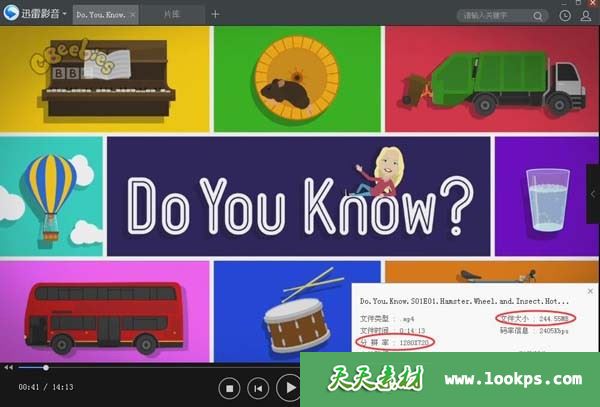Image resolution: width=600 pixels, height=407 pixels.
Task: Click the file name title in info popup
Action: click(x=464, y=300)
